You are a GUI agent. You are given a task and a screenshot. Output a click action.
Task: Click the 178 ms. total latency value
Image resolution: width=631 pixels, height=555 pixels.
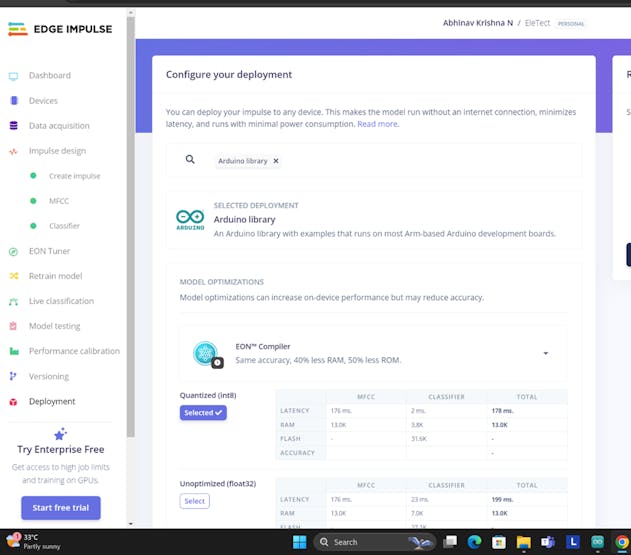point(502,411)
